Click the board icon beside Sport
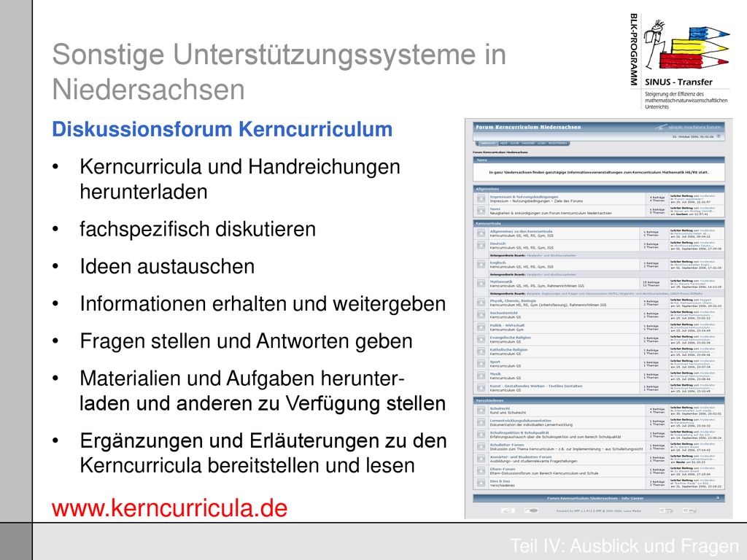This screenshot has height=560, width=747. pyautogui.click(x=481, y=363)
